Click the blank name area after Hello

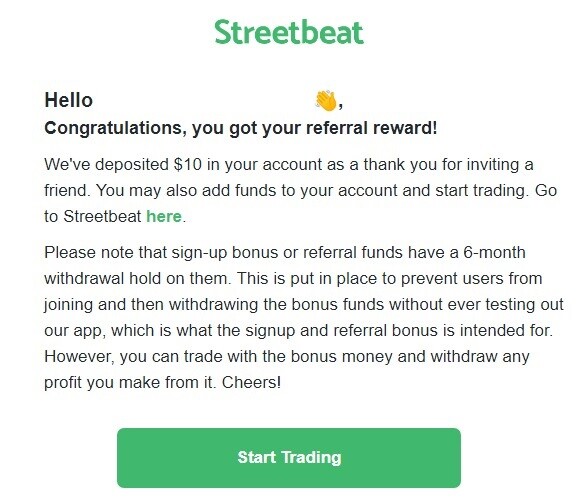coord(203,100)
